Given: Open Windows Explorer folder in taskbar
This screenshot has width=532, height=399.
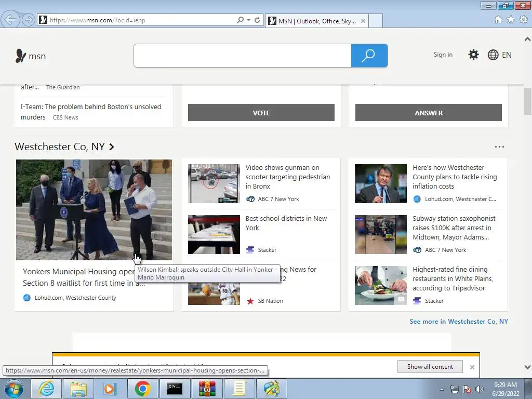Looking at the screenshot, I should [x=78, y=389].
